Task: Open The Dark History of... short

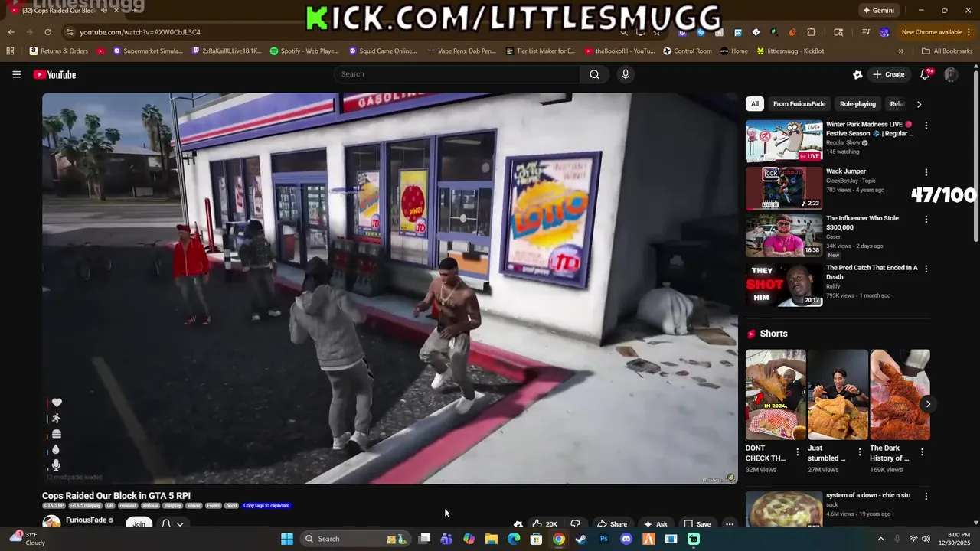Action: point(900,395)
